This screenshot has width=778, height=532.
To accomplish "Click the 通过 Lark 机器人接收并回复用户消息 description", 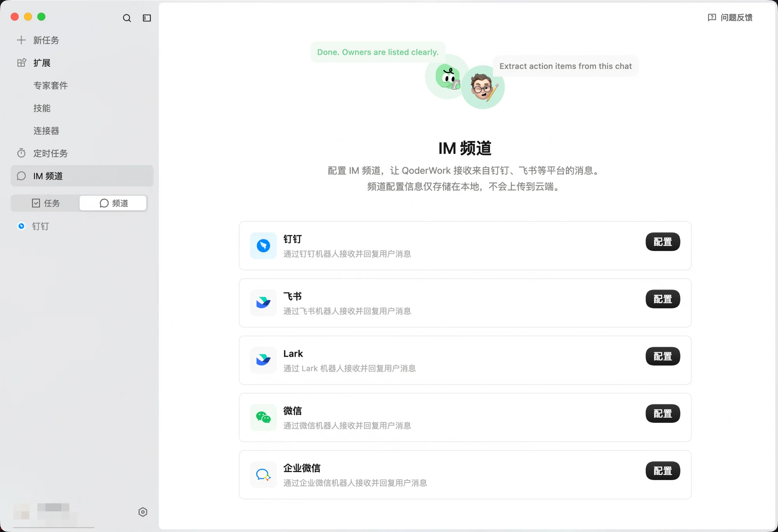I will [349, 368].
